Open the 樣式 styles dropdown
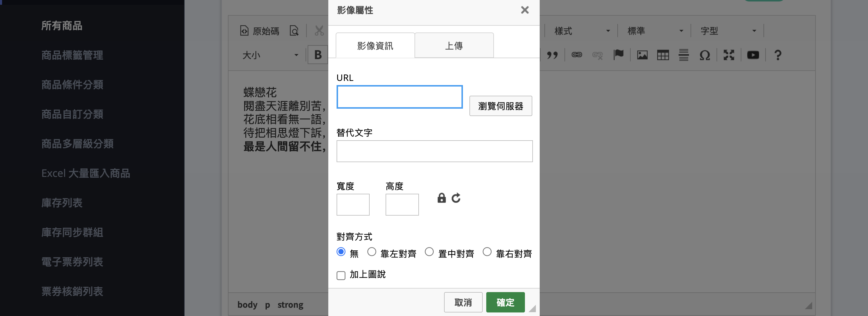 (x=582, y=31)
